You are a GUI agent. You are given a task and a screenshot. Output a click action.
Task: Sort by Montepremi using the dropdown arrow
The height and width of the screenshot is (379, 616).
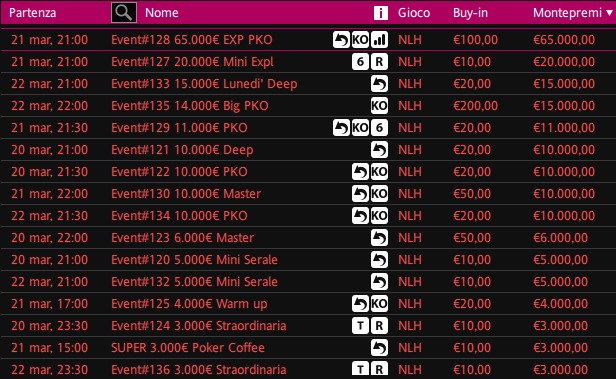tap(609, 13)
